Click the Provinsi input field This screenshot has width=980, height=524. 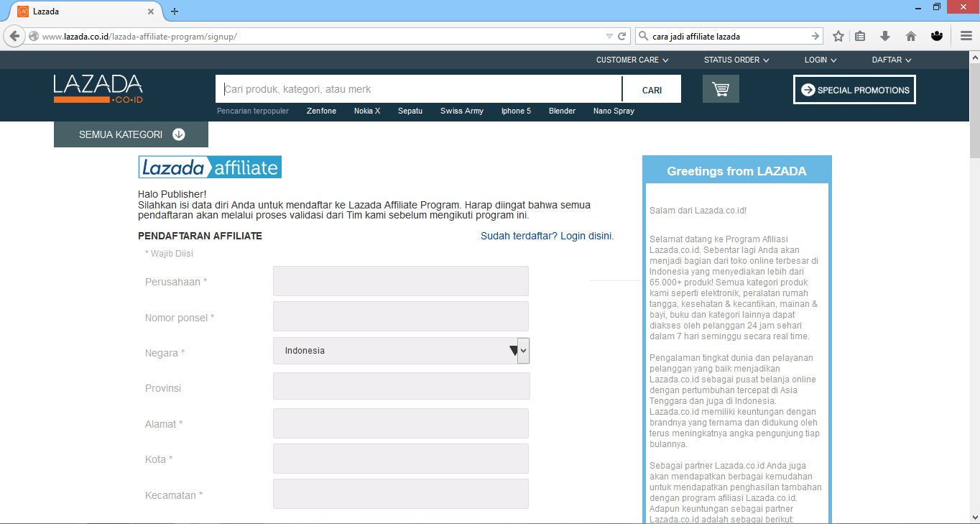click(x=401, y=386)
